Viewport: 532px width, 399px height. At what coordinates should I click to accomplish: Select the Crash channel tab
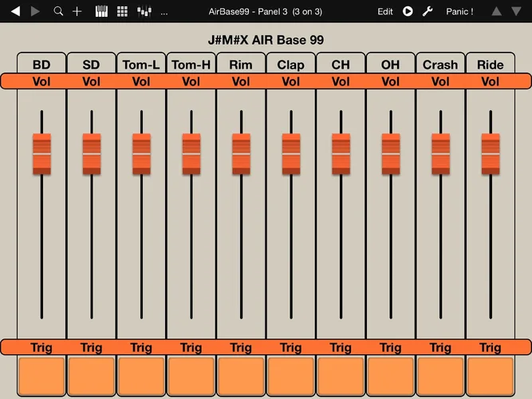tap(440, 65)
